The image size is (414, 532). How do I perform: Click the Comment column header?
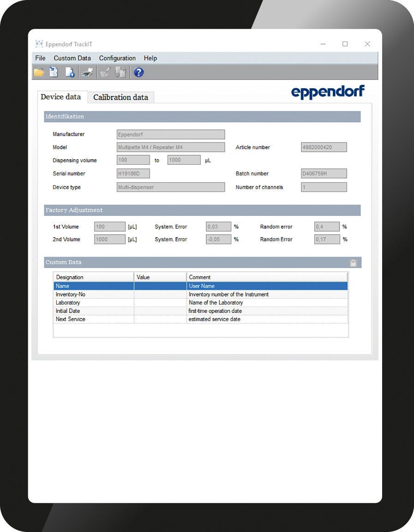point(267,277)
